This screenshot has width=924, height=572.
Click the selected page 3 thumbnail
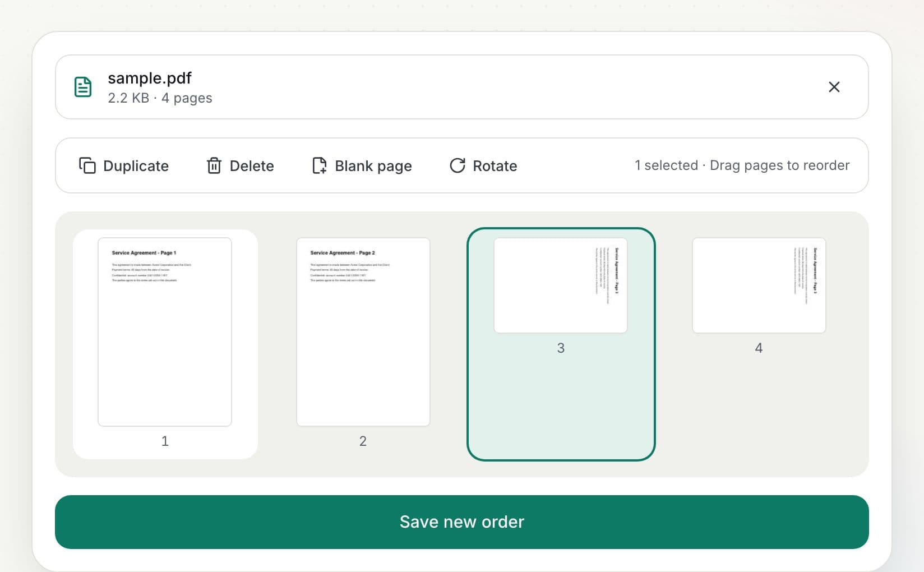coord(561,285)
